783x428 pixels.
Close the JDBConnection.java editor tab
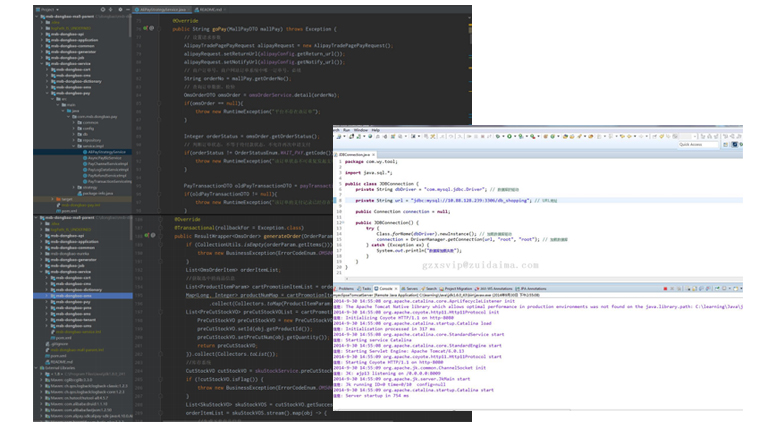coord(374,155)
